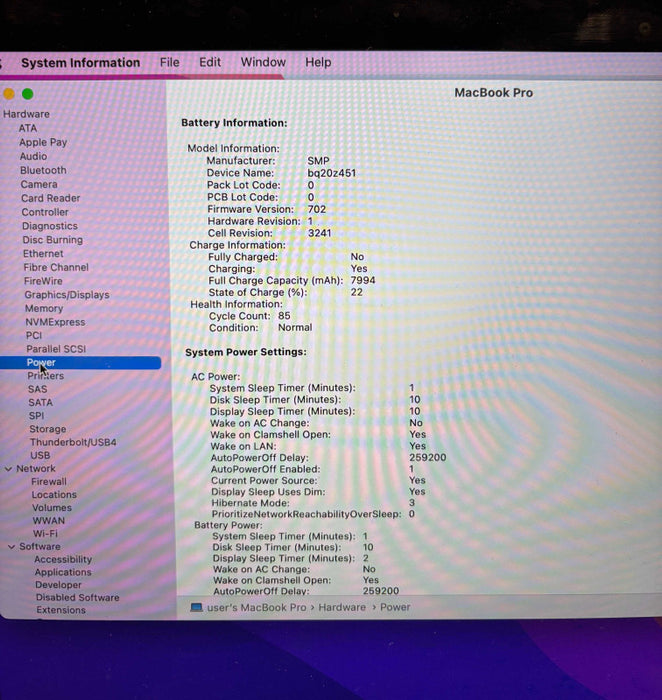Select Accessibility in the sidebar
The width and height of the screenshot is (662, 700).
pyautogui.click(x=63, y=559)
